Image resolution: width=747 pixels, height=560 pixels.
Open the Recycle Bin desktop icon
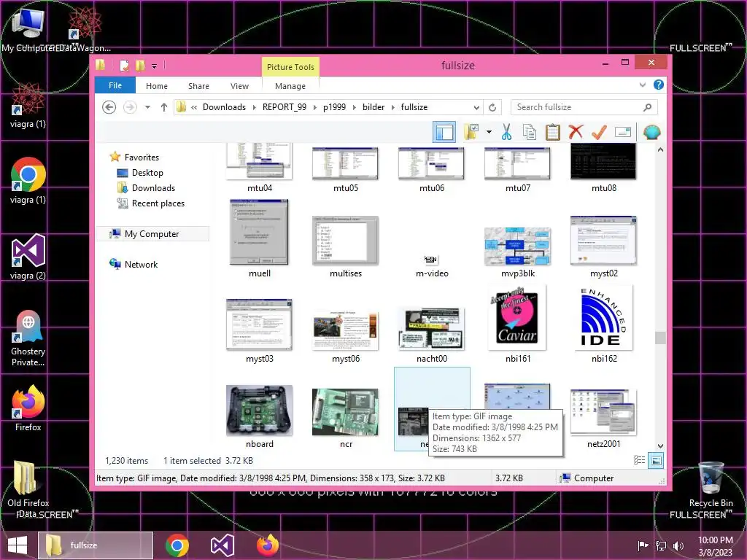[x=711, y=484]
